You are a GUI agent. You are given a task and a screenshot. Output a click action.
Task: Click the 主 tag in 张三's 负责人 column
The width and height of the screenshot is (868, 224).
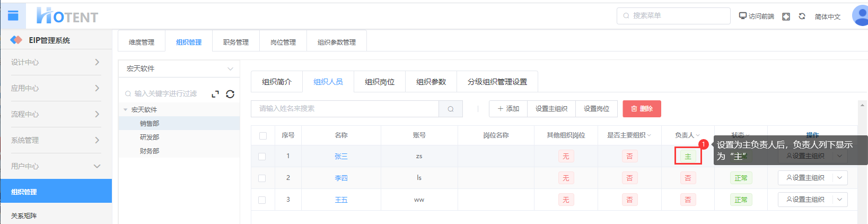point(688,157)
